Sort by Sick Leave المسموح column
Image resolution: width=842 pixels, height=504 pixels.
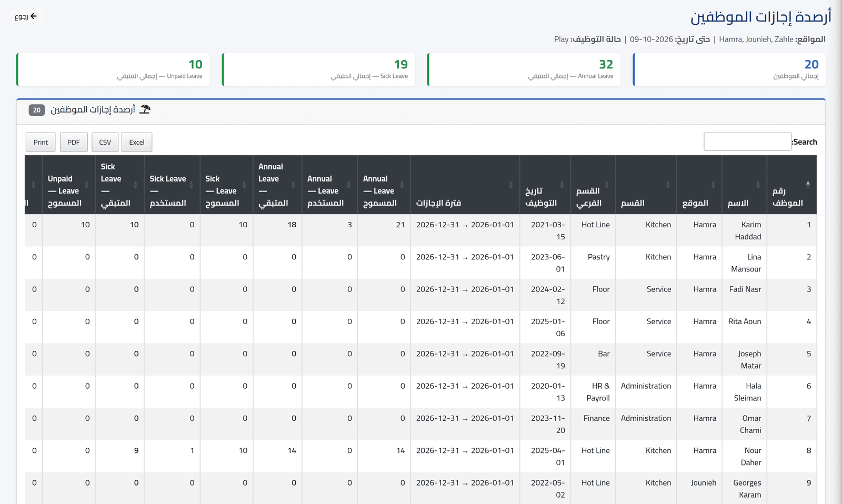(226, 185)
